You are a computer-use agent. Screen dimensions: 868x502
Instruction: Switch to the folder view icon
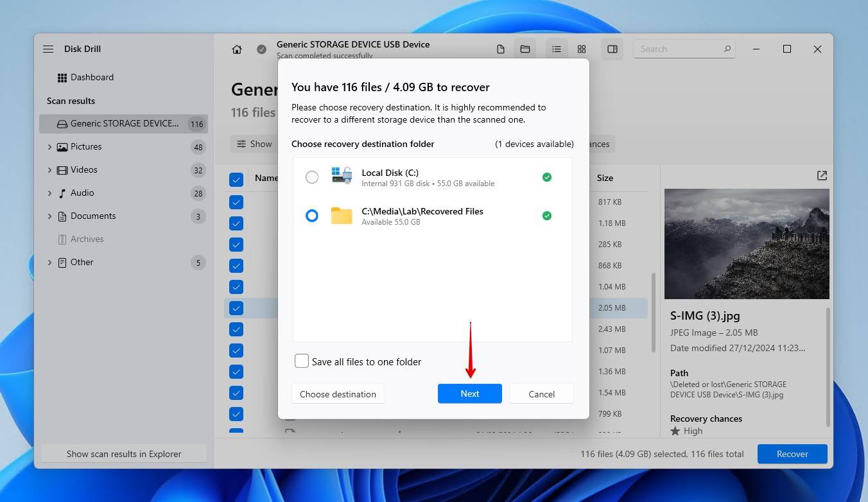pyautogui.click(x=525, y=49)
